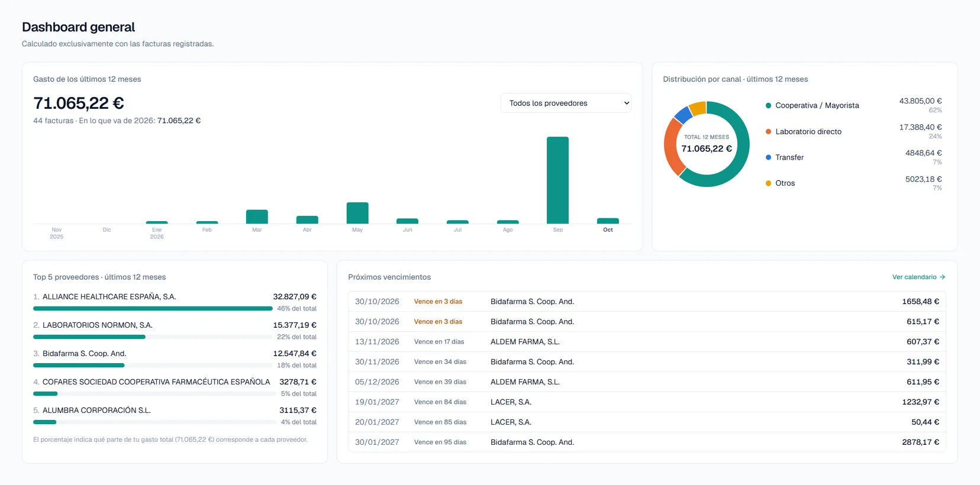Image resolution: width=980 pixels, height=485 pixels.
Task: Select ALLIANCE HEALTHCARE ESPAÑA, S.A. provider
Action: pos(109,297)
